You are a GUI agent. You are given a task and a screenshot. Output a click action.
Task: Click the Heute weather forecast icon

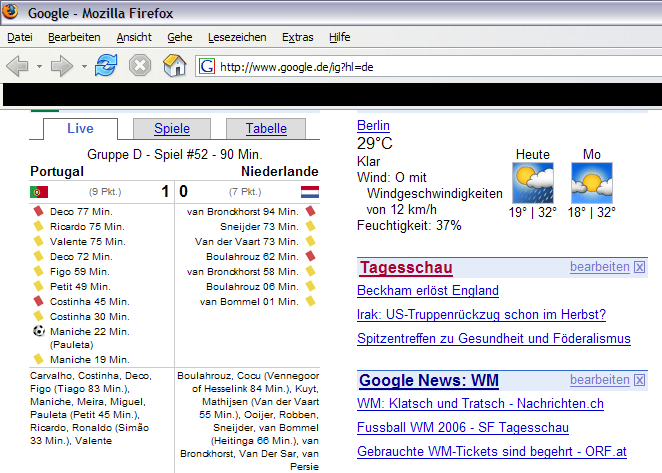coord(533,183)
